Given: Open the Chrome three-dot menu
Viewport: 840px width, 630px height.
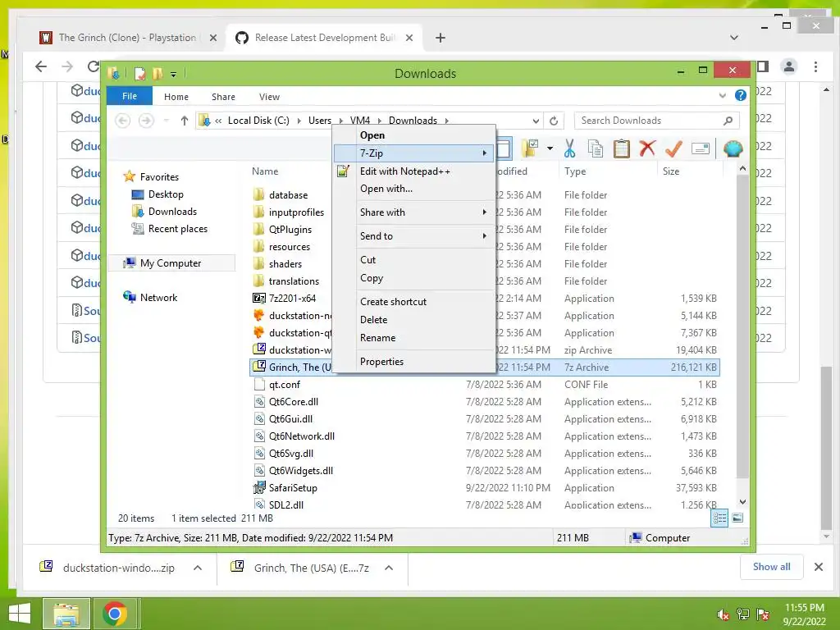Looking at the screenshot, I should tap(815, 66).
